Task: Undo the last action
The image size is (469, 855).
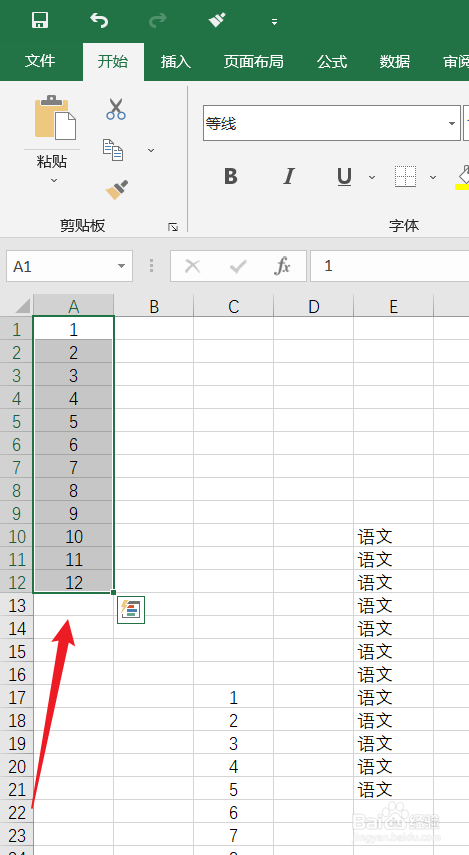Action: point(99,21)
